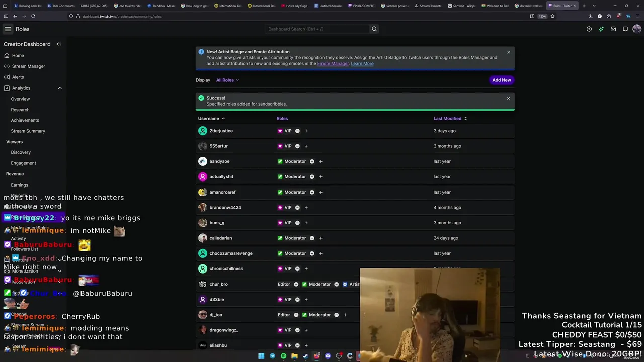
Task: Remove Moderator role from dj_teo
Action: [337, 315]
